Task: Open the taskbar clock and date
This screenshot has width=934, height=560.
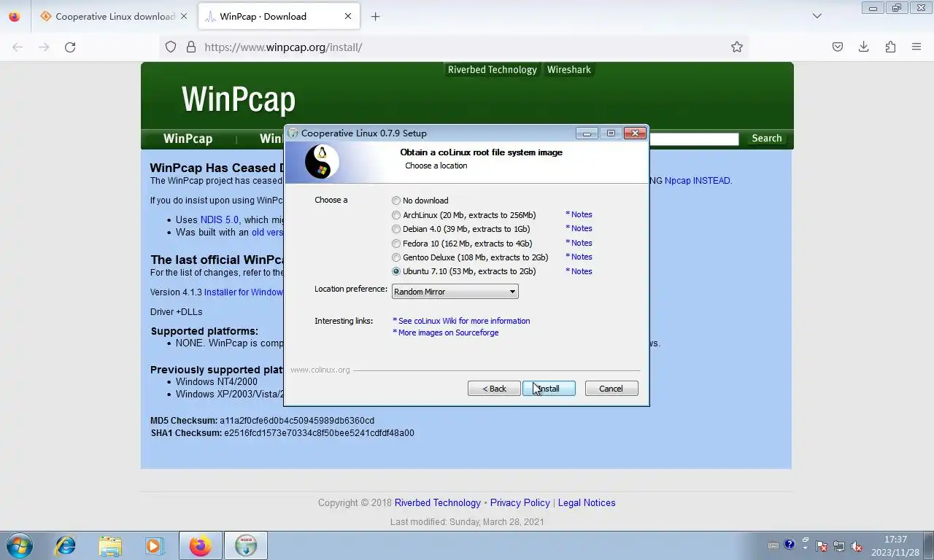Action: coord(895,546)
